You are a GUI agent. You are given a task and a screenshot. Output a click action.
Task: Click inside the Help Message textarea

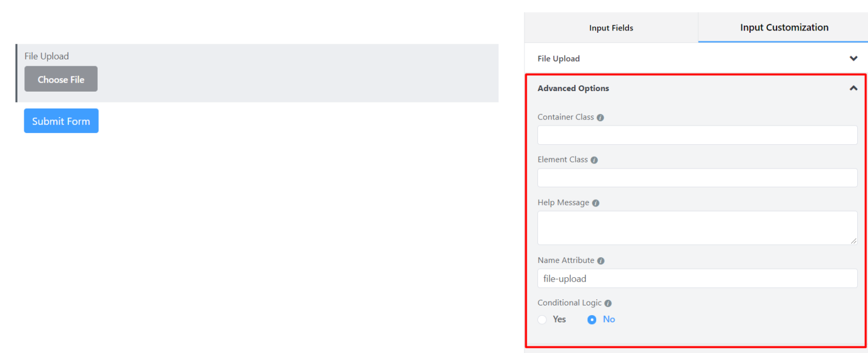click(x=697, y=227)
